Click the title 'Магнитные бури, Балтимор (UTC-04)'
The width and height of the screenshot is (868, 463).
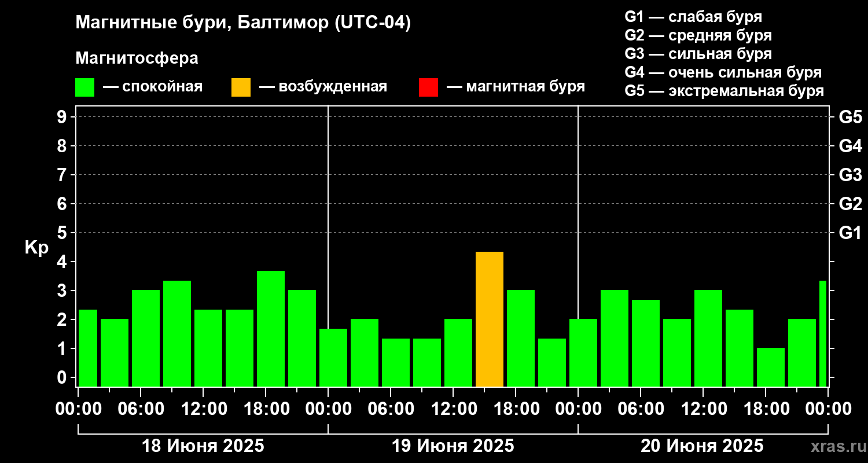pos(243,23)
